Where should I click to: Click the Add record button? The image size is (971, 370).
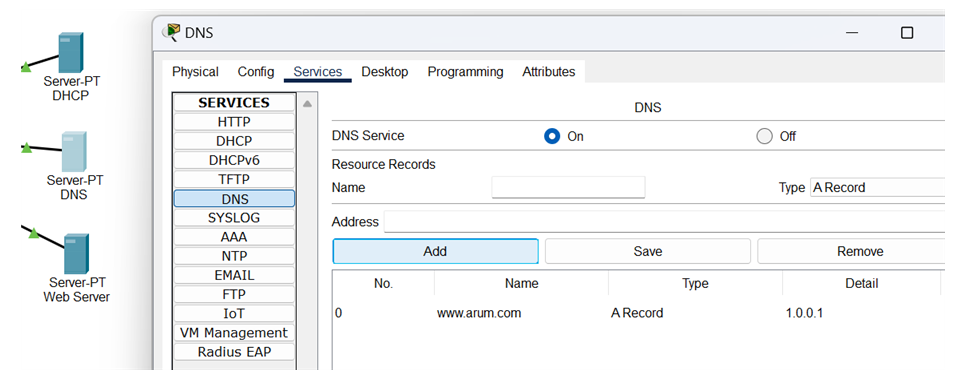[435, 251]
